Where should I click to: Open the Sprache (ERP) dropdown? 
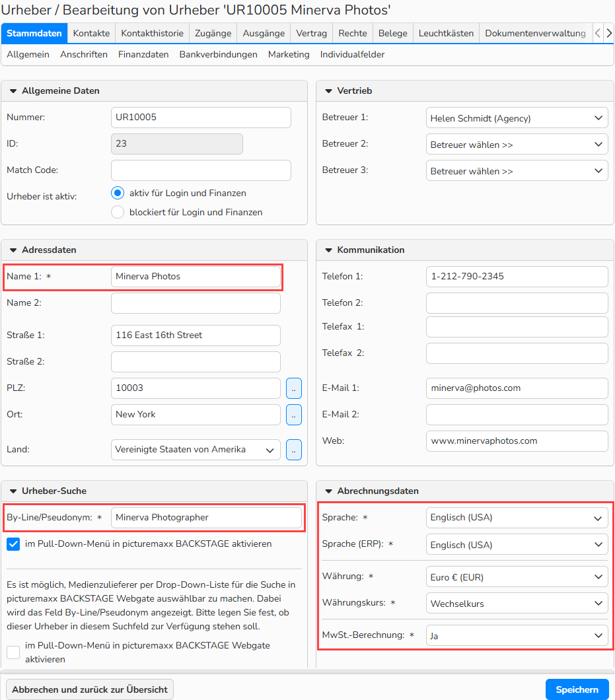pos(517,544)
